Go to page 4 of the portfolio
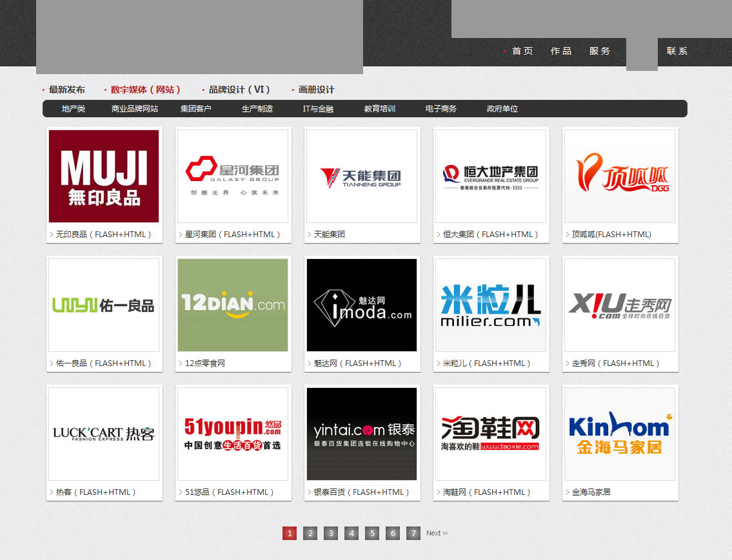This screenshot has height=560, width=732. (x=351, y=533)
